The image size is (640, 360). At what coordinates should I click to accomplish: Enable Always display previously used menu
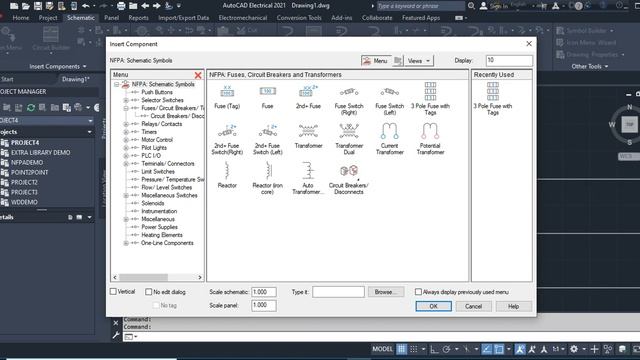click(418, 292)
